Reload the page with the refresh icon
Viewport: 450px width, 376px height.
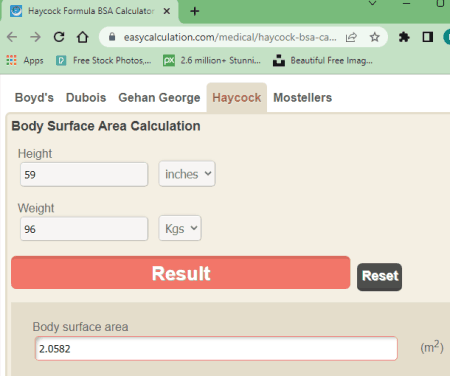(59, 37)
